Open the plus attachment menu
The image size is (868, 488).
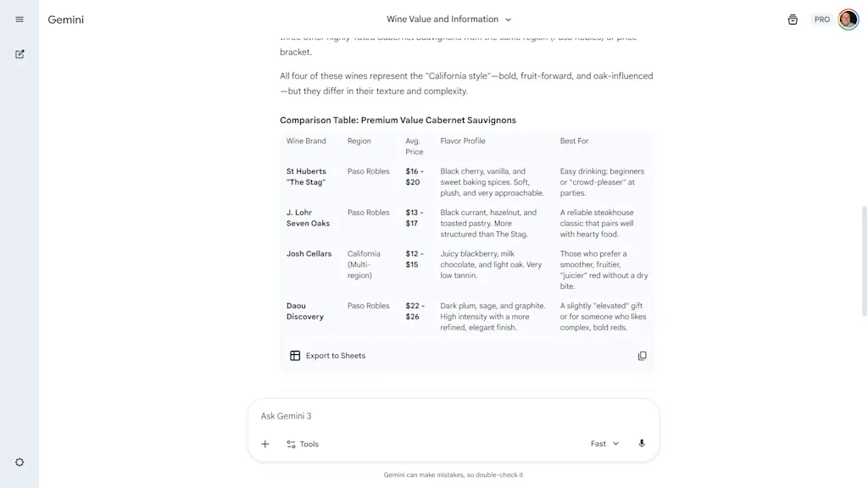click(264, 443)
